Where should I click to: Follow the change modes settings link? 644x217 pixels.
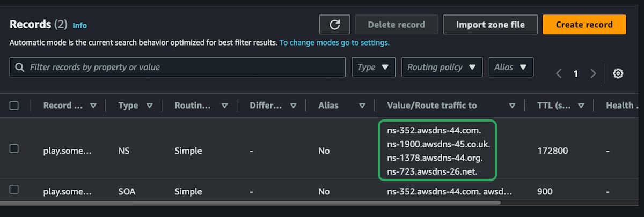click(x=334, y=42)
